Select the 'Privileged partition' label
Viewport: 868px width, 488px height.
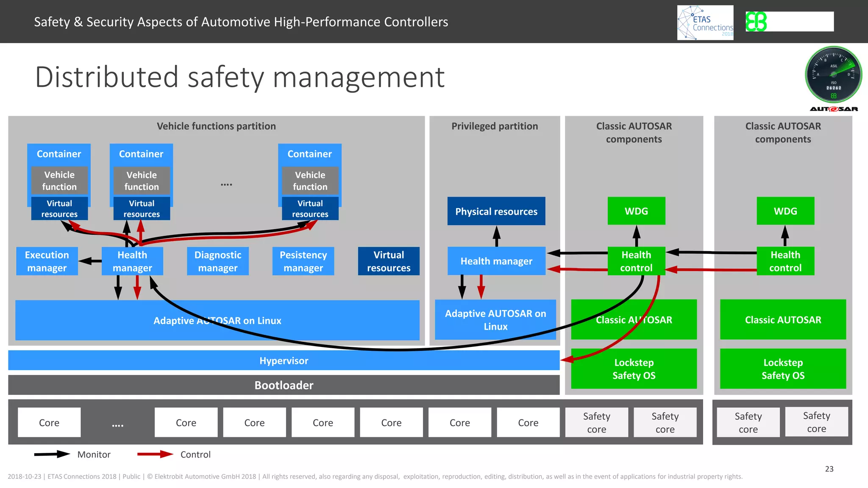(495, 126)
